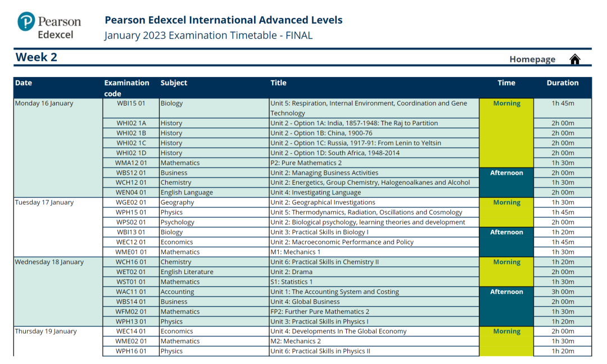Select the title 'P2: Pure Mathematics 2'

click(x=306, y=163)
